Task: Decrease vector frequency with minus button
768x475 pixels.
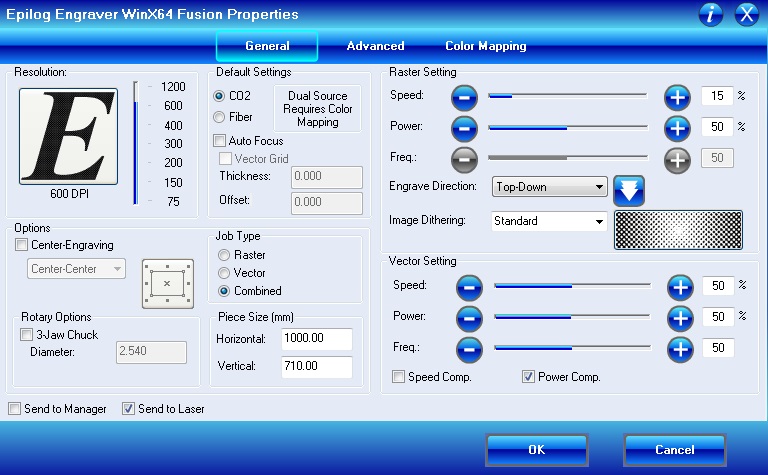Action: (x=469, y=350)
